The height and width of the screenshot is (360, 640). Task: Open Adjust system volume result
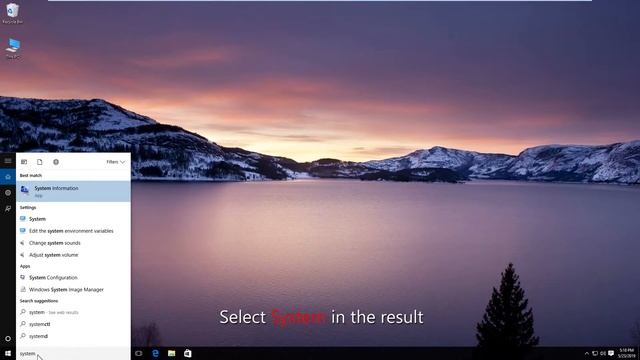(x=73, y=255)
